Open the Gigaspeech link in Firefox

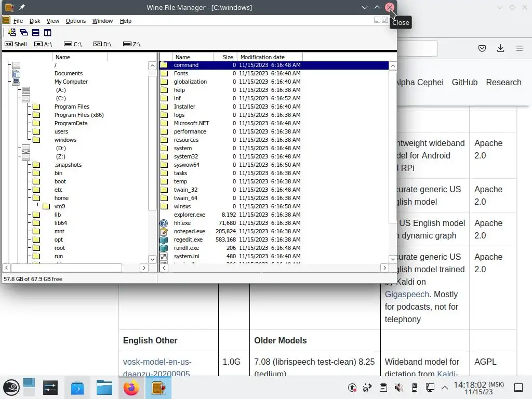pyautogui.click(x=407, y=294)
